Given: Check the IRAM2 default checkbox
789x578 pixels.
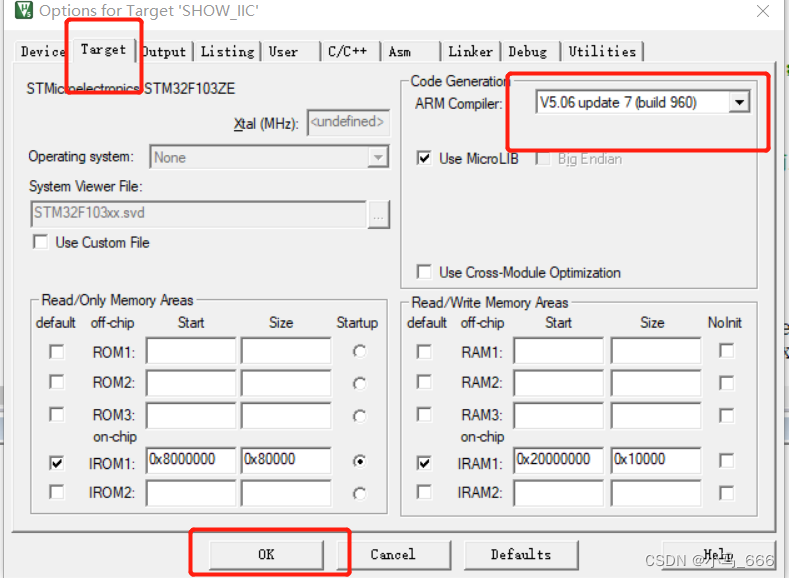Looking at the screenshot, I should coord(424,491).
